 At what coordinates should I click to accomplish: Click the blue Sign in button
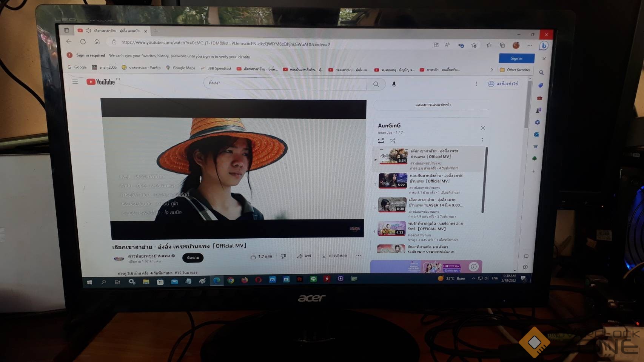tap(516, 58)
